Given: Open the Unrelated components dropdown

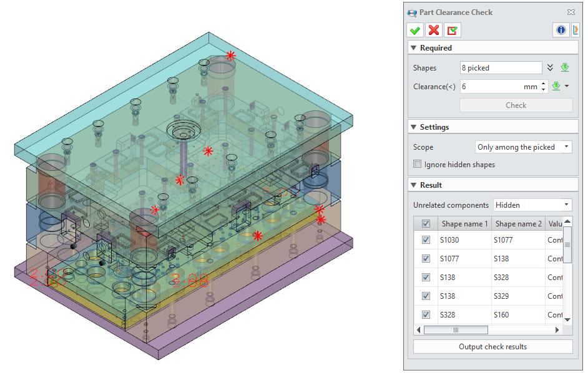Looking at the screenshot, I should click(532, 205).
